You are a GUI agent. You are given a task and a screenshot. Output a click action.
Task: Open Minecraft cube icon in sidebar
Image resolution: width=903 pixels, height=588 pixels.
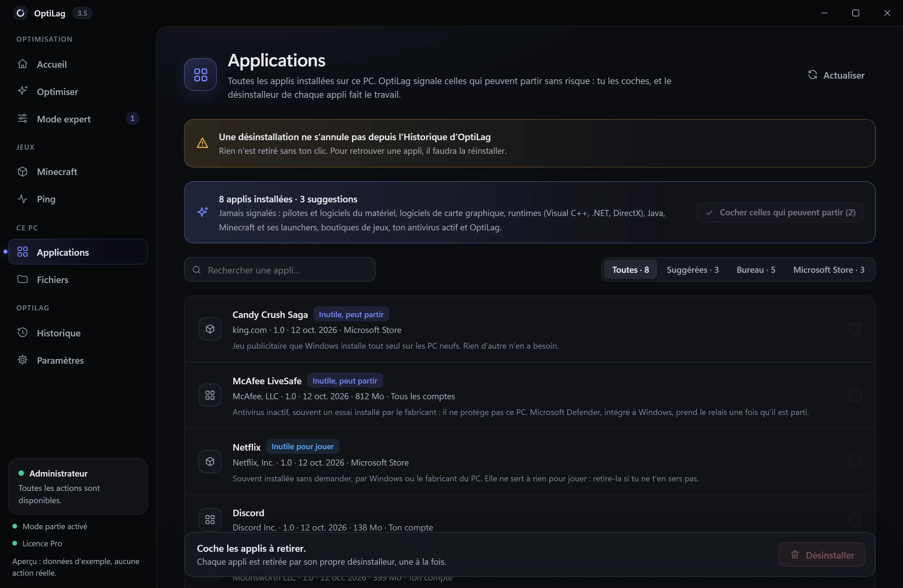pyautogui.click(x=22, y=171)
